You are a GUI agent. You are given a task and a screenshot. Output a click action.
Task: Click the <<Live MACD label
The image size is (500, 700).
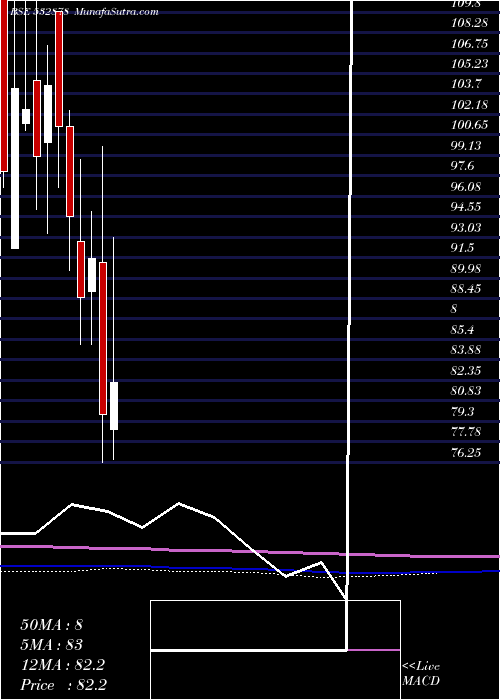[421, 674]
